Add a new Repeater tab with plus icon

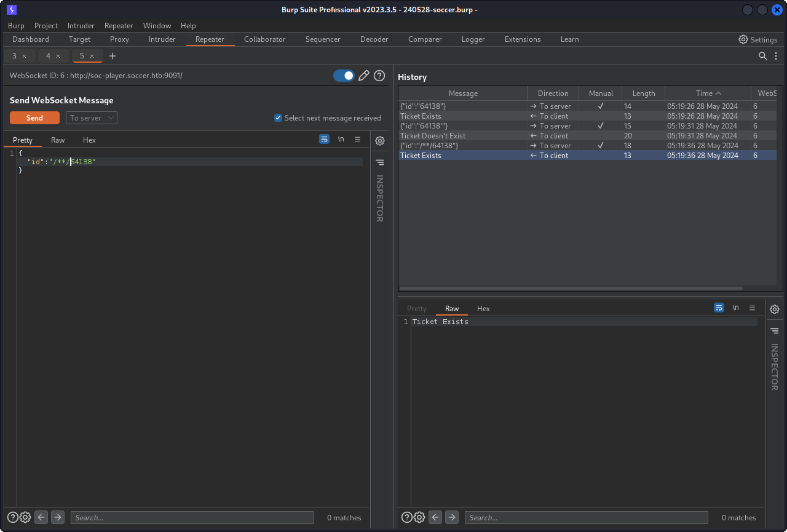[x=113, y=56]
